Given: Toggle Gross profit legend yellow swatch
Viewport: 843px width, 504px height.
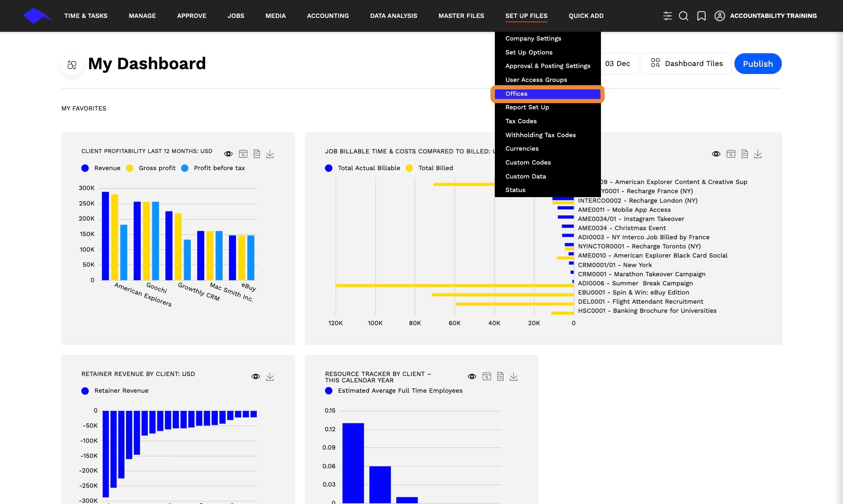Looking at the screenshot, I should click(130, 168).
